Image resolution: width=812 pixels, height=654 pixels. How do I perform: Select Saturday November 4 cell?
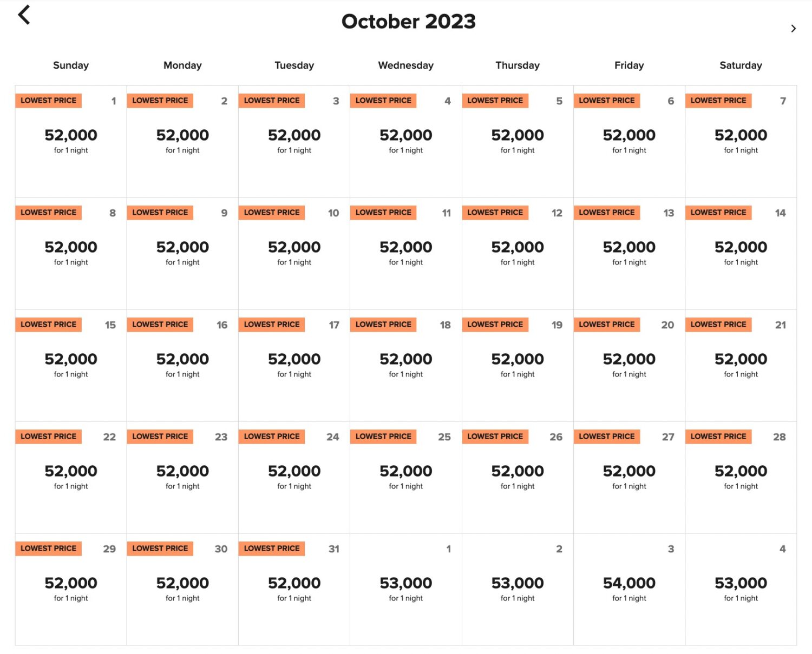(x=741, y=589)
